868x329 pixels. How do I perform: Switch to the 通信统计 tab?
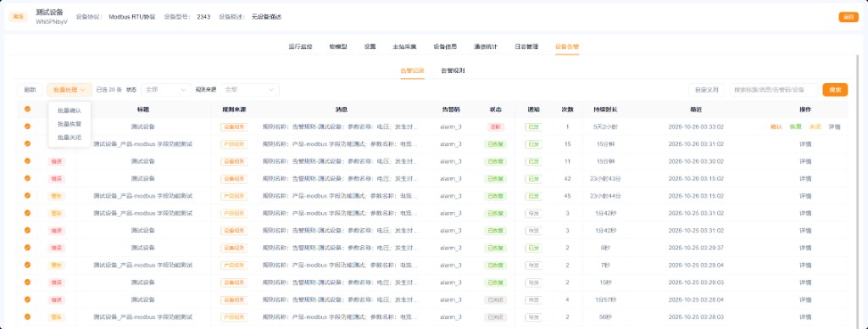pos(486,47)
